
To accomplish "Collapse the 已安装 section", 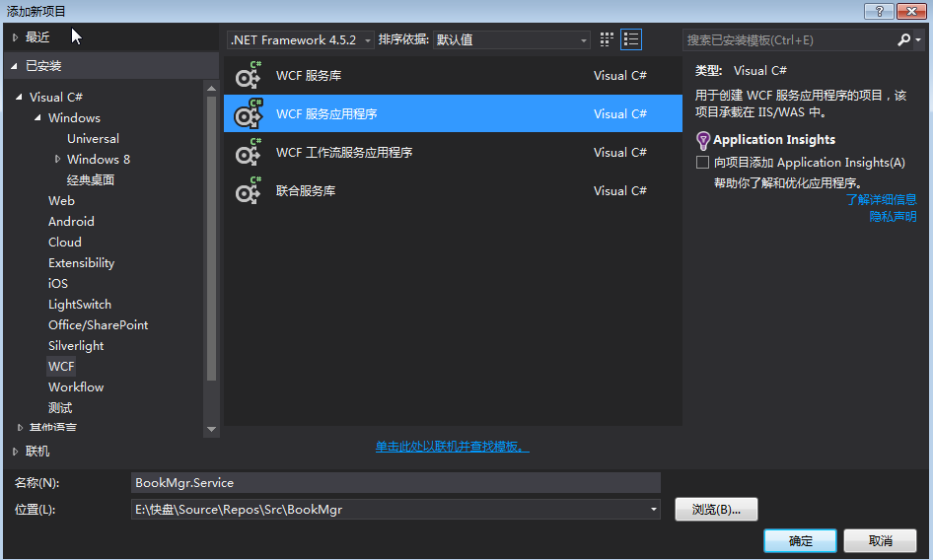I will click(14, 66).
